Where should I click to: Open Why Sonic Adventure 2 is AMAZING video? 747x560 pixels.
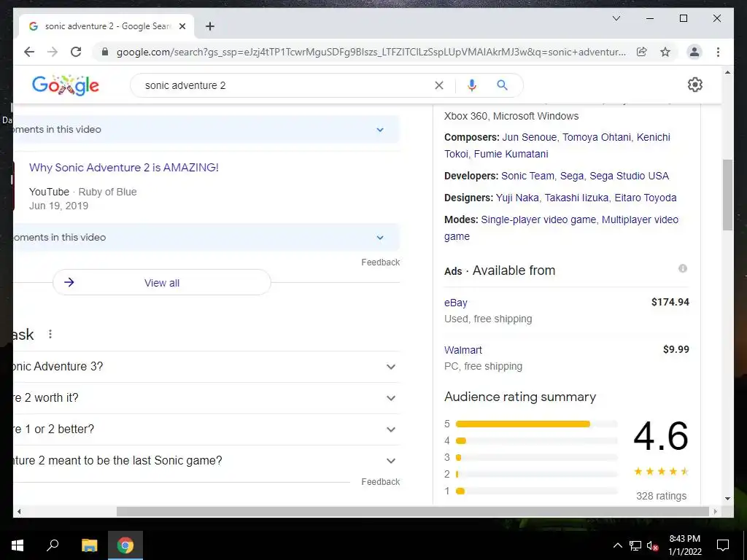click(x=124, y=168)
